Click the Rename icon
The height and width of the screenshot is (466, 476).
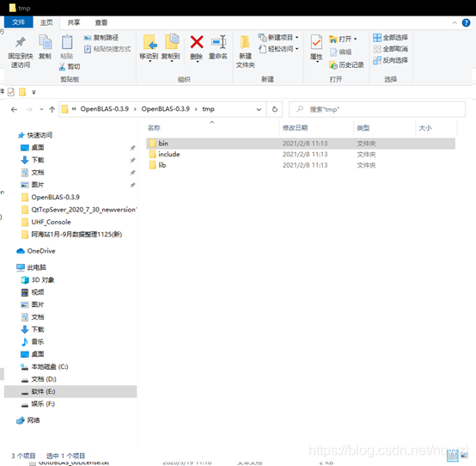218,42
